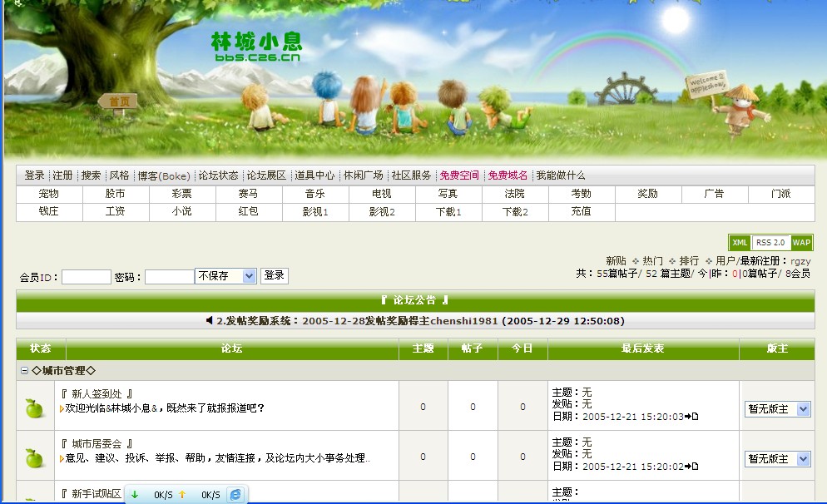Select the 股市 plugin cell
Viewport: 827px width, 504px height.
pyautogui.click(x=115, y=194)
